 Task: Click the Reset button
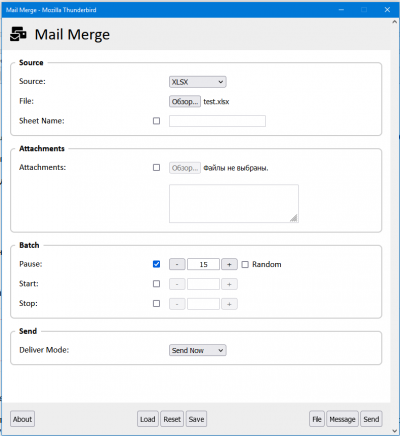coord(172,419)
